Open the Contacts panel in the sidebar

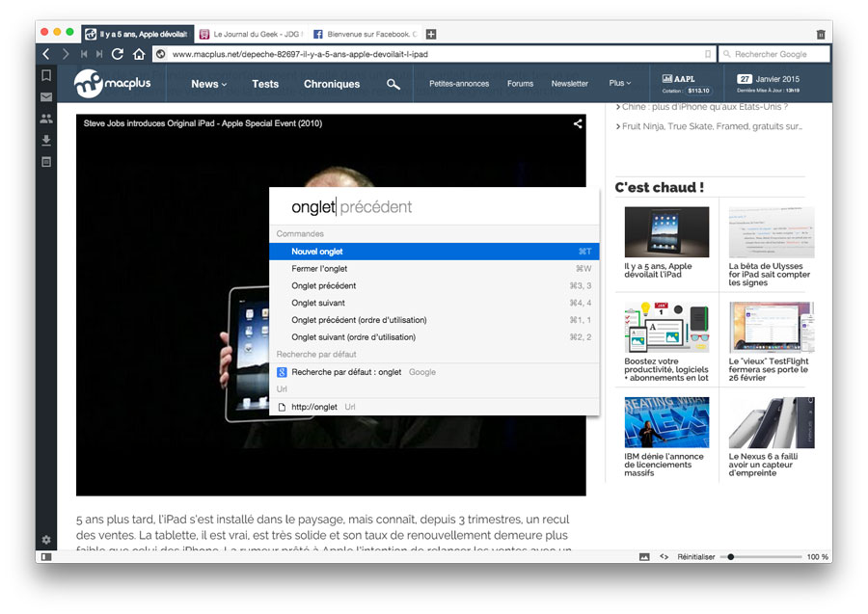(x=46, y=119)
